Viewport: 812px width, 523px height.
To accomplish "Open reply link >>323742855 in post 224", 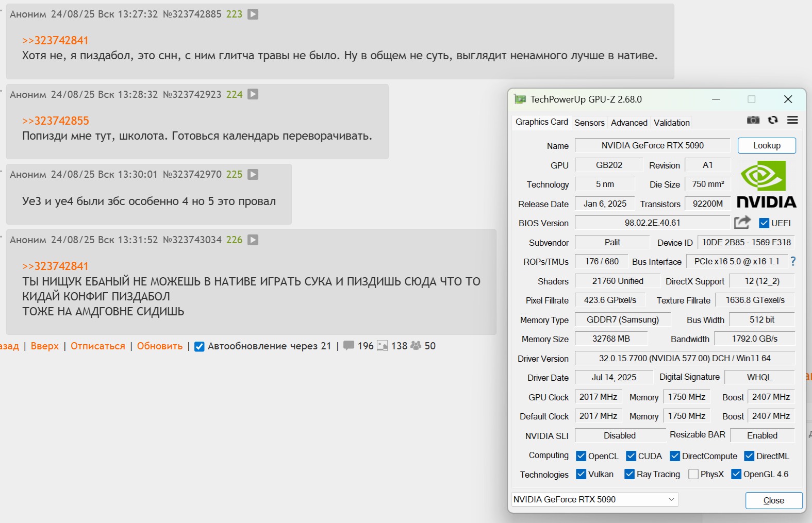I will 56,121.
